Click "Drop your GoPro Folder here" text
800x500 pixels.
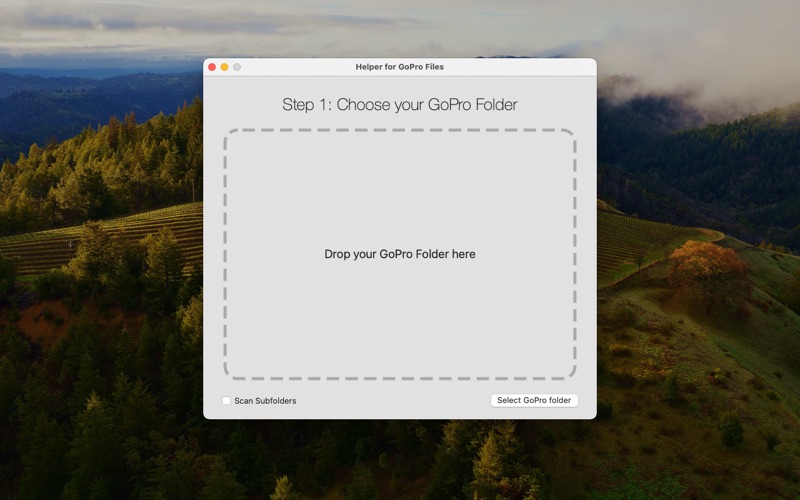(x=399, y=254)
